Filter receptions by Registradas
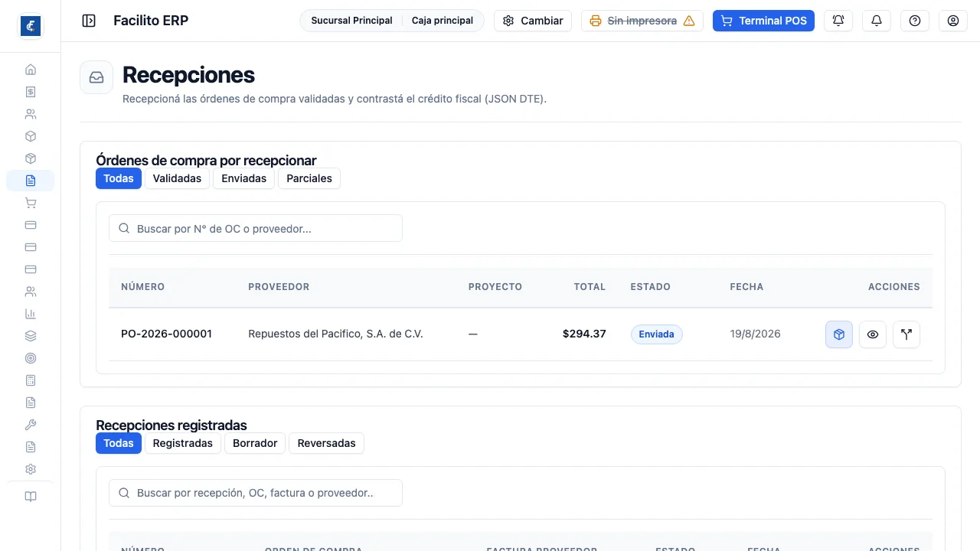 point(183,443)
